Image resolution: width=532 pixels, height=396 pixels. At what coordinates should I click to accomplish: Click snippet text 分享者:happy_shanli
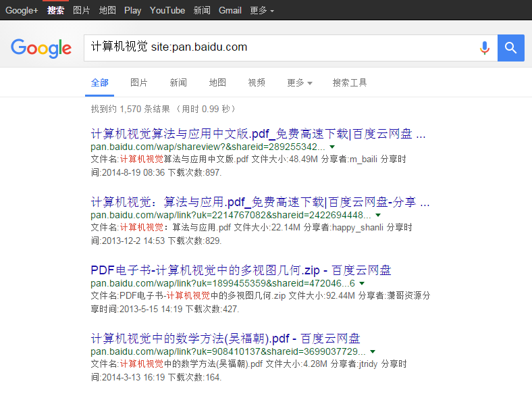coord(344,227)
